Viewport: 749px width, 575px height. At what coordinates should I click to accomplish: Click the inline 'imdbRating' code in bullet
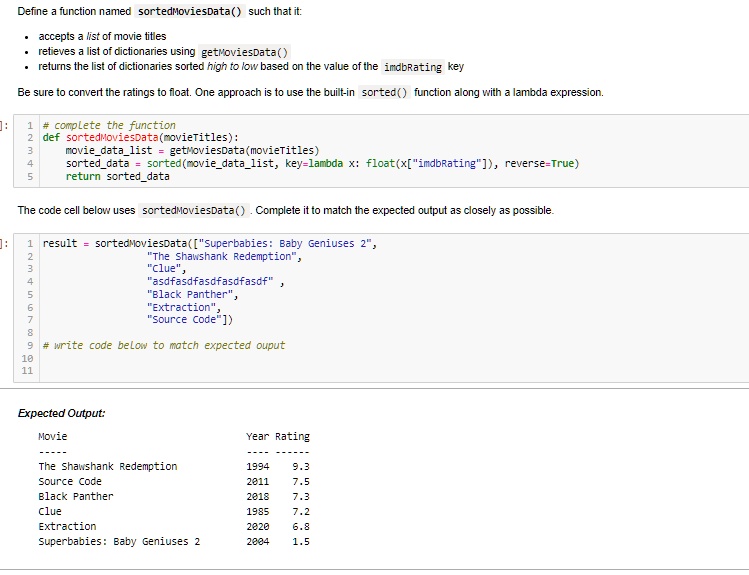pos(413,67)
